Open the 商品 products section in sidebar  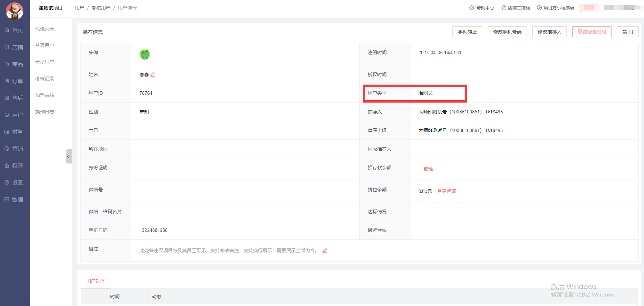pyautogui.click(x=15, y=64)
